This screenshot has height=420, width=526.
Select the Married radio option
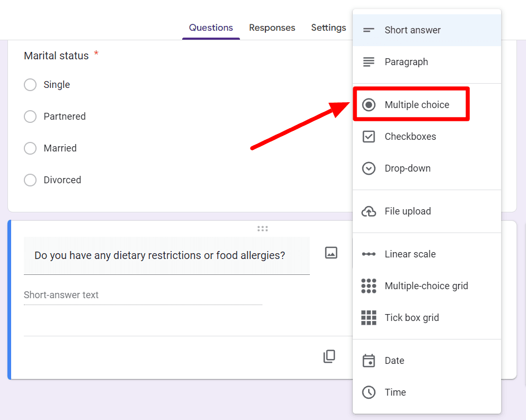pyautogui.click(x=30, y=148)
